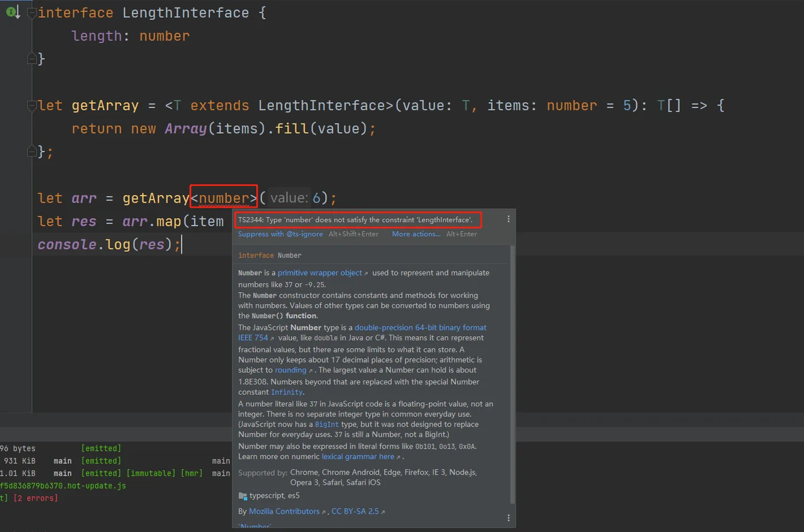Click the length property name in the interface
Viewport: 804px width, 532px height.
96,36
